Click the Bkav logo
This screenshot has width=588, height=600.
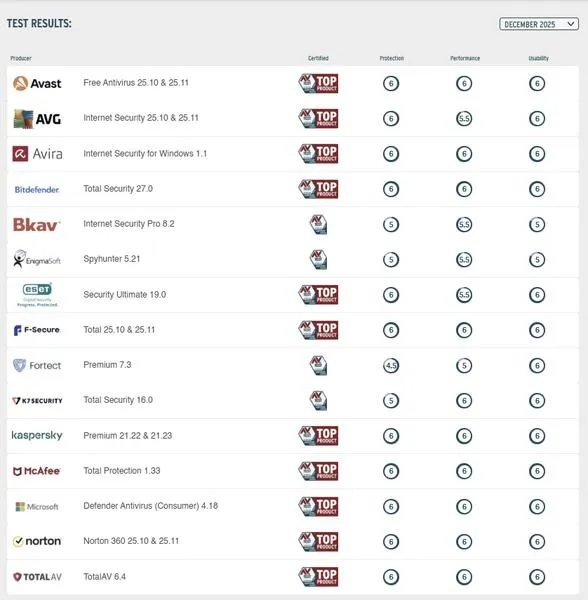37,225
